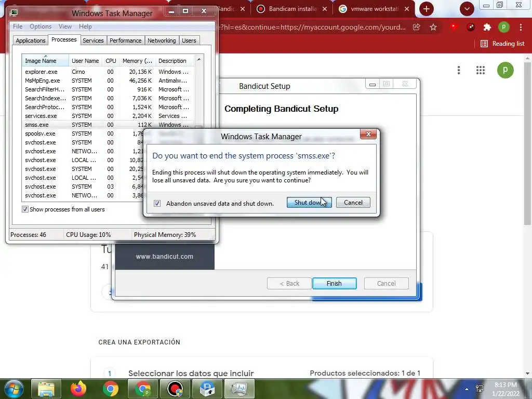Sort processes by Memory column
The height and width of the screenshot is (399, 532).
pos(137,61)
